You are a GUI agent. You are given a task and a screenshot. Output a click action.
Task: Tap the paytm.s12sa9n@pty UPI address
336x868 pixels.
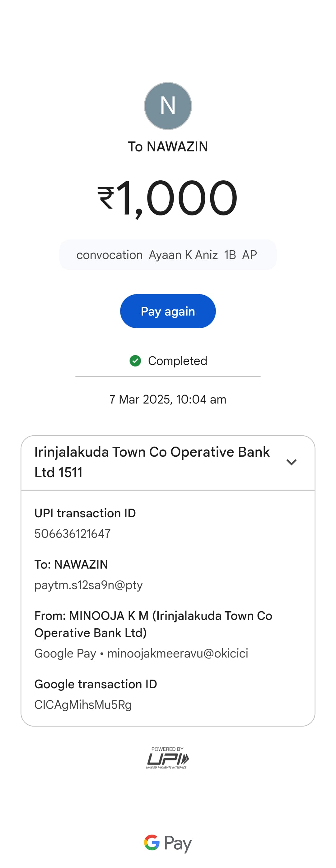click(x=88, y=584)
